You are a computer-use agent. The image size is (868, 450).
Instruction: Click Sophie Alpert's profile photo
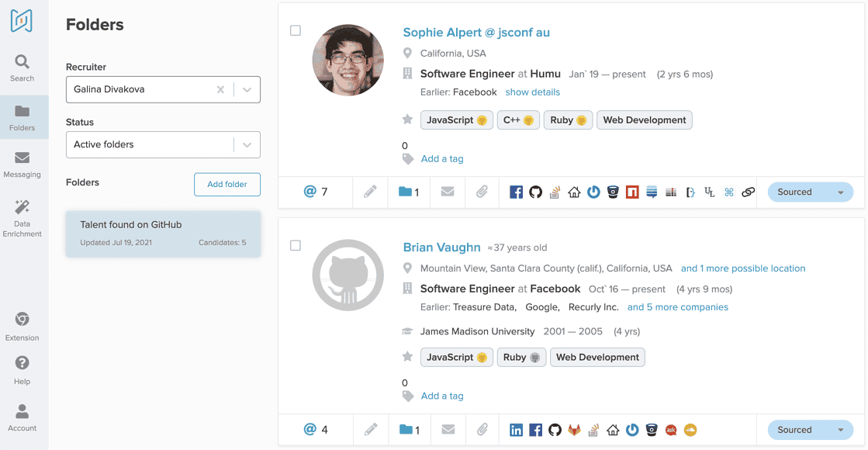348,61
